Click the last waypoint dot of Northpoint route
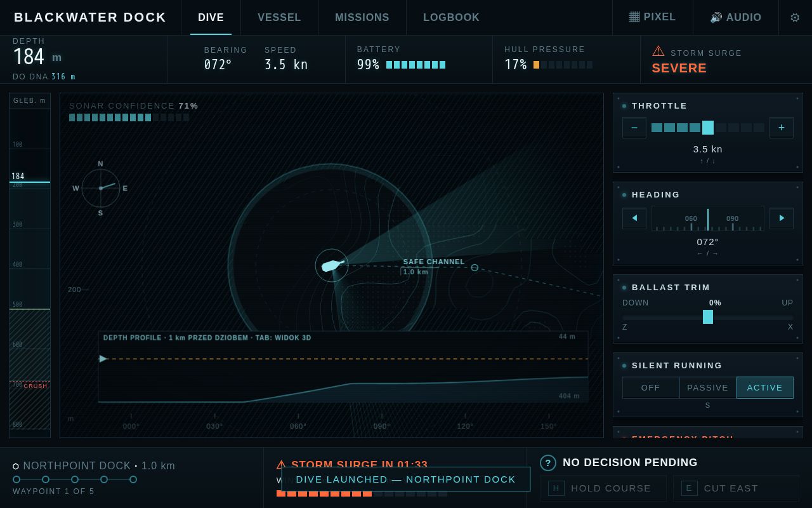Viewport: 812px width, 508px height. pos(133,479)
